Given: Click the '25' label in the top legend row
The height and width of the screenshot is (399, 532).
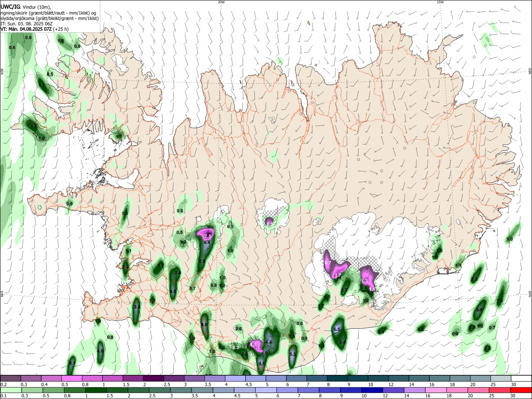Looking at the screenshot, I should (x=494, y=384).
